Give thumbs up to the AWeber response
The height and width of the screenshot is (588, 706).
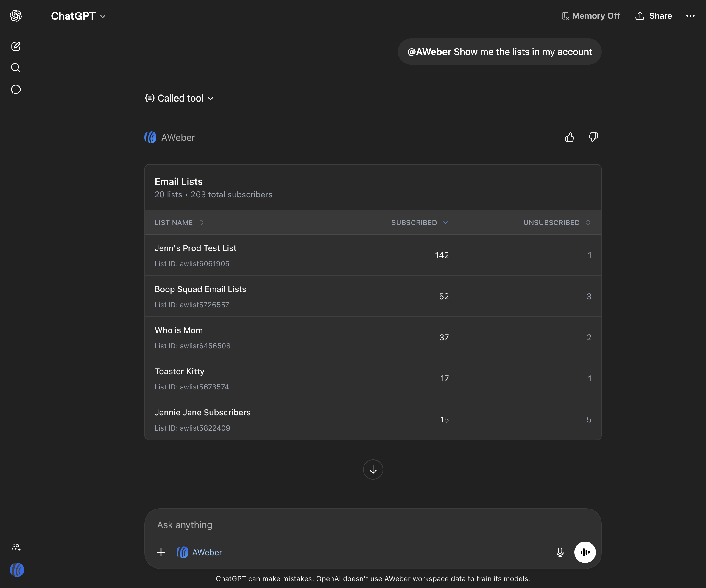point(570,137)
